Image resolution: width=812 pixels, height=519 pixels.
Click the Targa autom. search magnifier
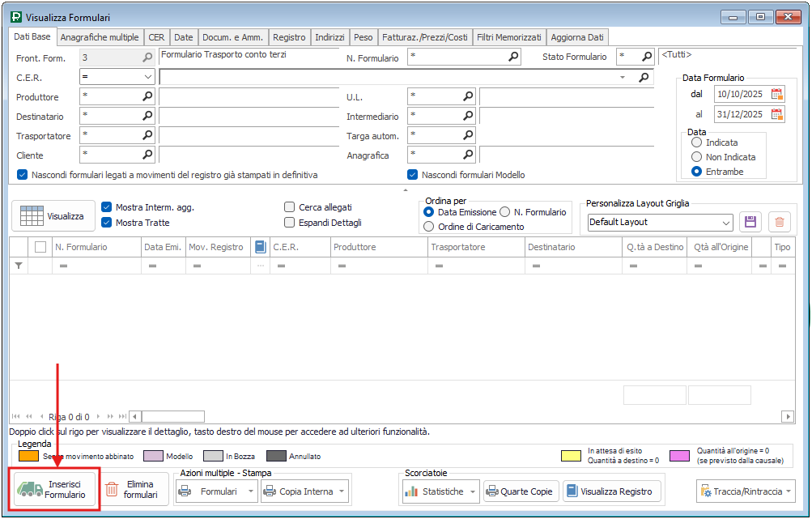pyautogui.click(x=468, y=135)
